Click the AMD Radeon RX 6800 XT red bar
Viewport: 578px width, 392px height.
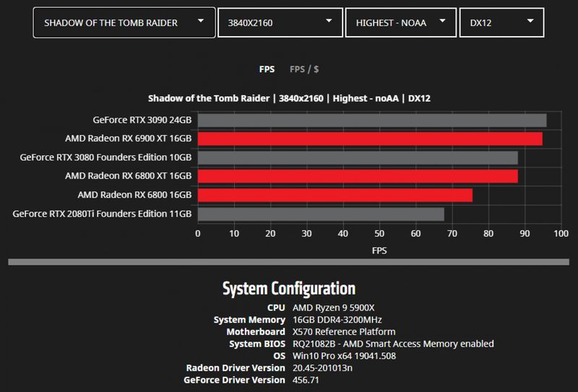[x=358, y=176]
